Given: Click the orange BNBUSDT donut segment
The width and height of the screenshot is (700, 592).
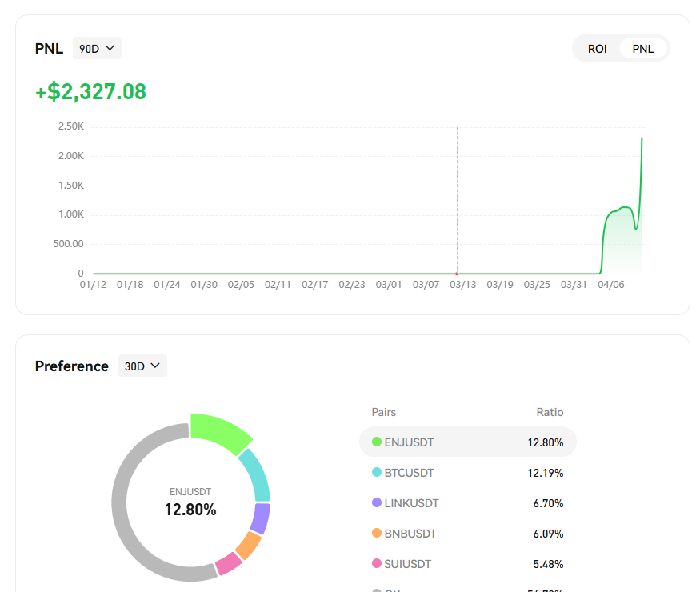Looking at the screenshot, I should click(249, 545).
